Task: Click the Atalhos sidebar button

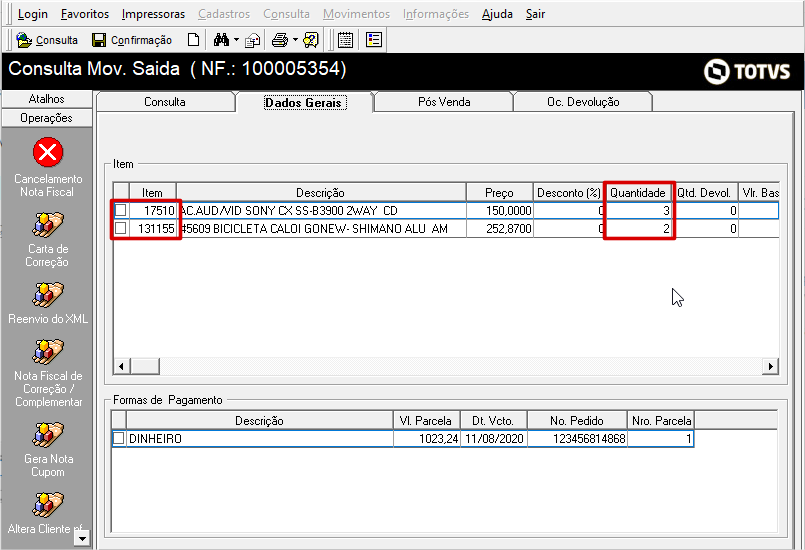Action: 47,99
